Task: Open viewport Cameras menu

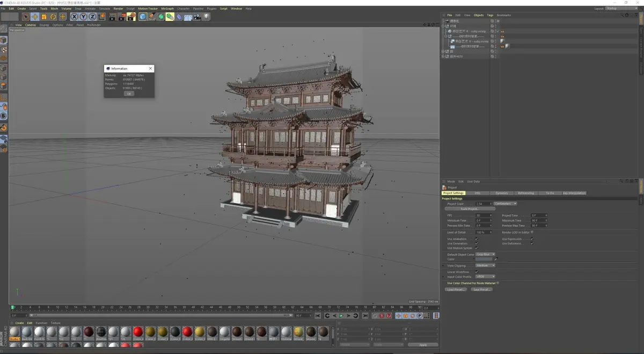Action: pyautogui.click(x=31, y=25)
